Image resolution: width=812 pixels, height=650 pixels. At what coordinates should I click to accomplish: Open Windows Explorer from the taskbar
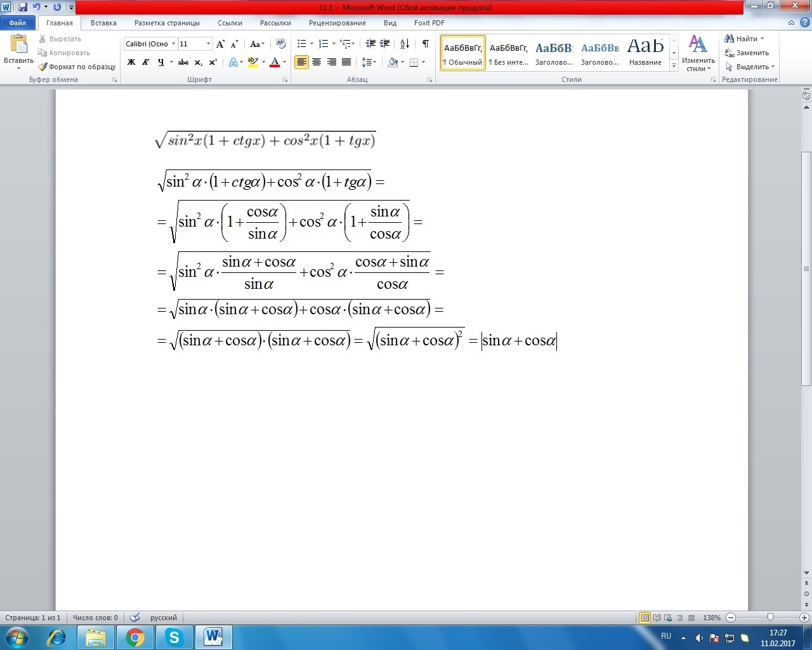[96, 637]
